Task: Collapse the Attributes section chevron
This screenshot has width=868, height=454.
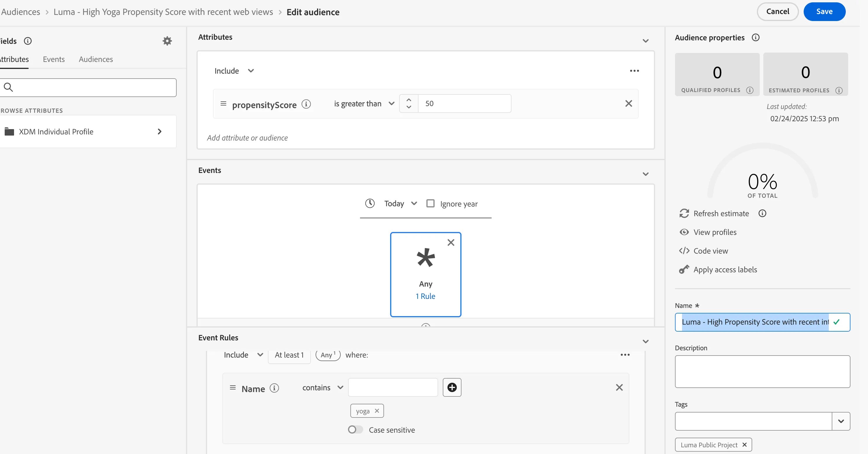Action: coord(645,41)
